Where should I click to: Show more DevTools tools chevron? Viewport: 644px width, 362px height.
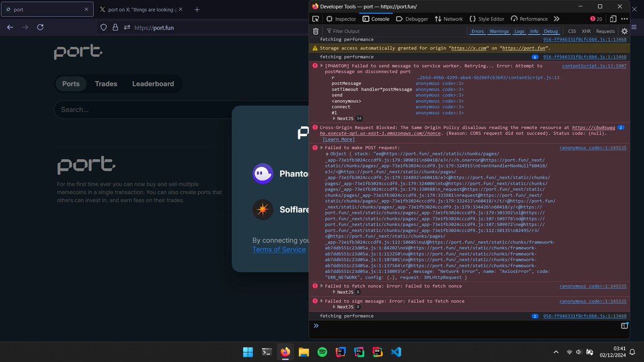tap(558, 19)
